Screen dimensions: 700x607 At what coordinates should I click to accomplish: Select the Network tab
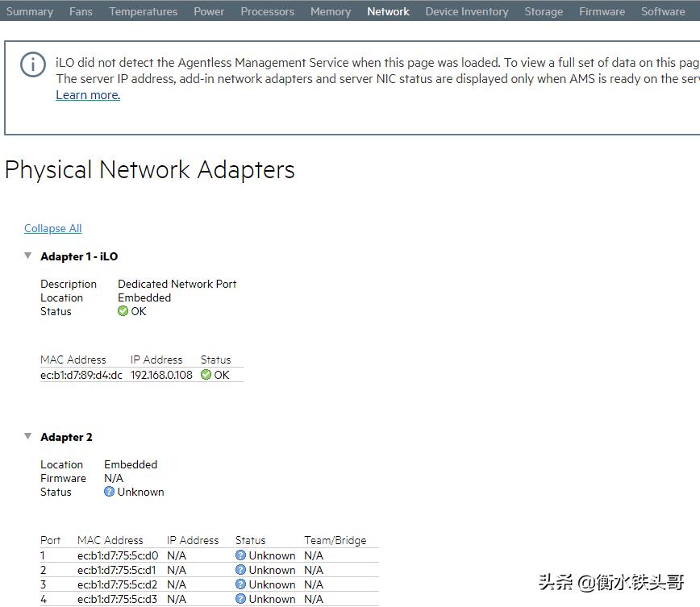[388, 11]
